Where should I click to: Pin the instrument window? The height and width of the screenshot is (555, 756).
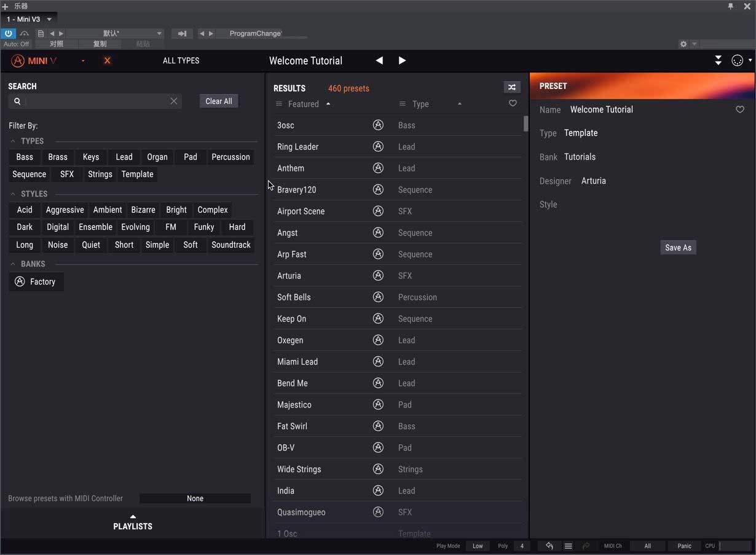coord(730,6)
